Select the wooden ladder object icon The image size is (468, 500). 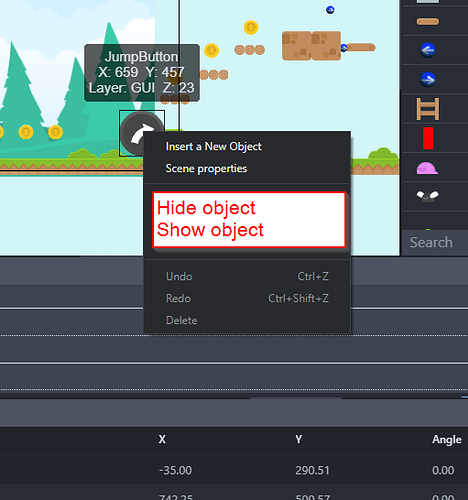point(428,109)
